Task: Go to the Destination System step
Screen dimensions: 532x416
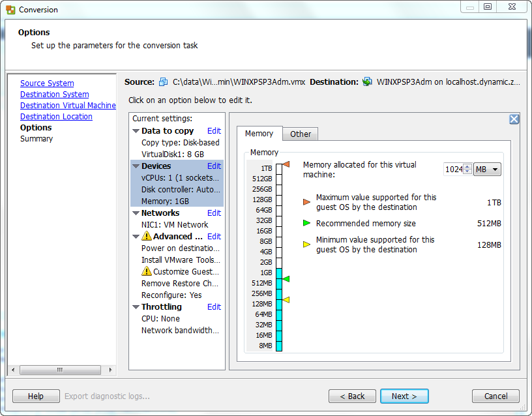Action: (x=55, y=95)
